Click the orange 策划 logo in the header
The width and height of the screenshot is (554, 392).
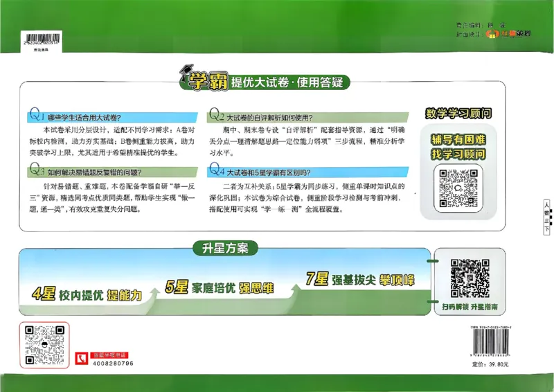pyautogui.click(x=508, y=34)
